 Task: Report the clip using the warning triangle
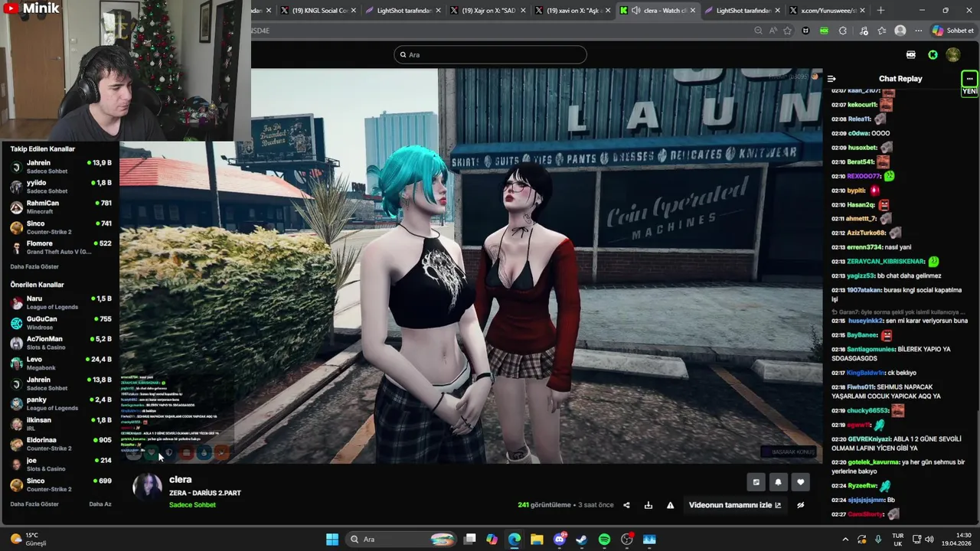(671, 505)
